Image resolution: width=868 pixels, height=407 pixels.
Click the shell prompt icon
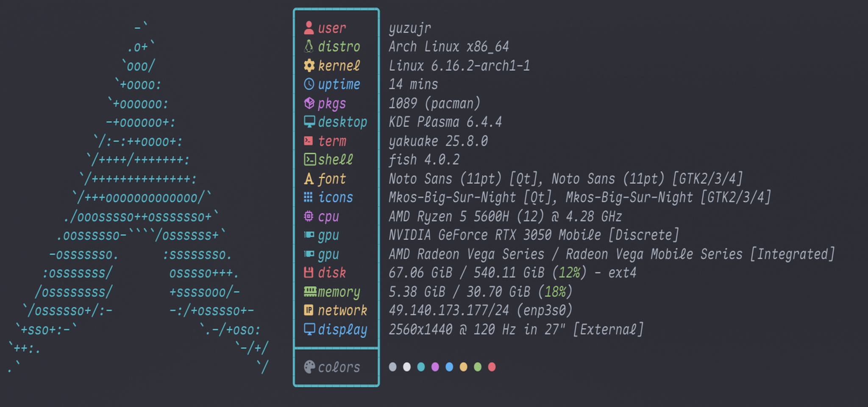tap(309, 160)
